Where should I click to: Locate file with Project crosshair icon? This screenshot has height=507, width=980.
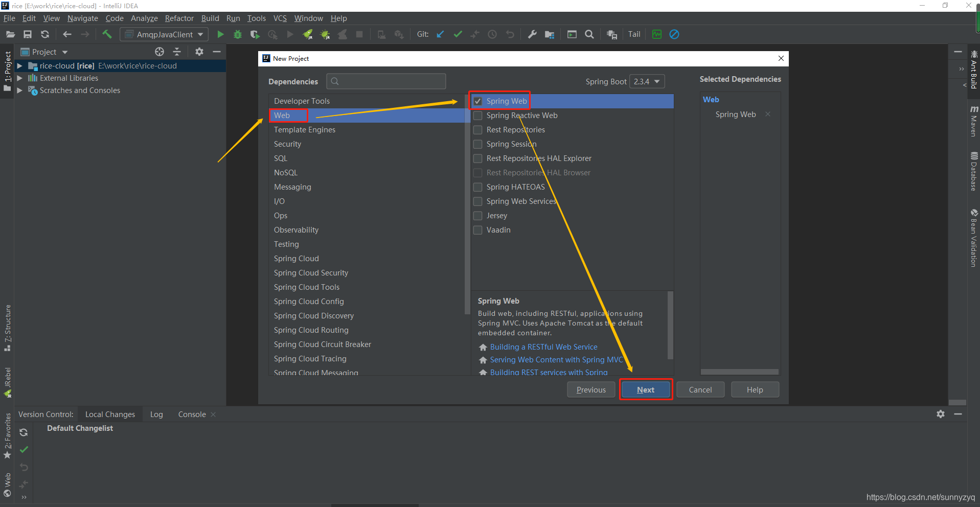click(x=159, y=52)
